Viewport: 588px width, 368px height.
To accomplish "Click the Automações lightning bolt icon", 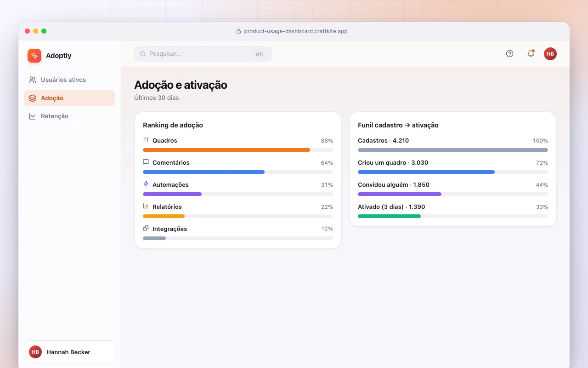I will [x=146, y=184].
